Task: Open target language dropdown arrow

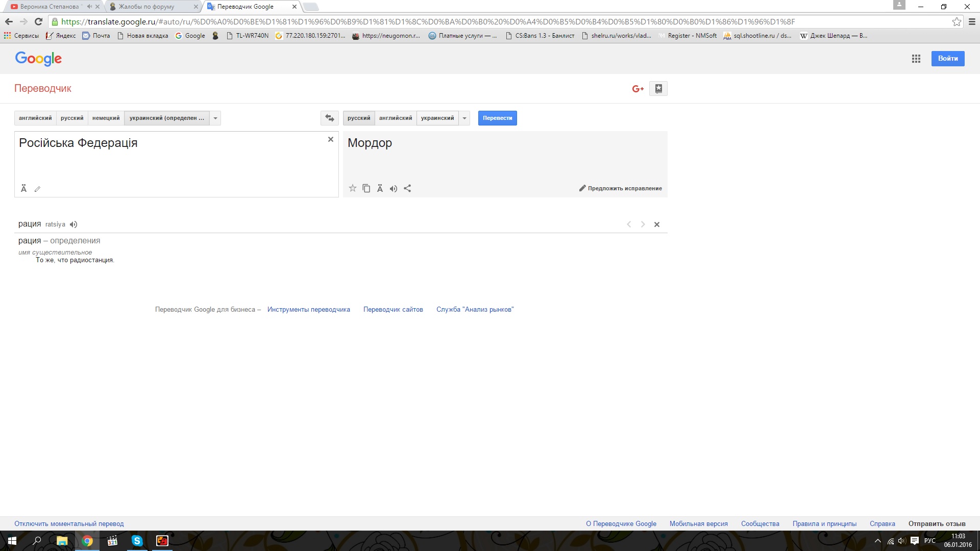Action: (464, 118)
